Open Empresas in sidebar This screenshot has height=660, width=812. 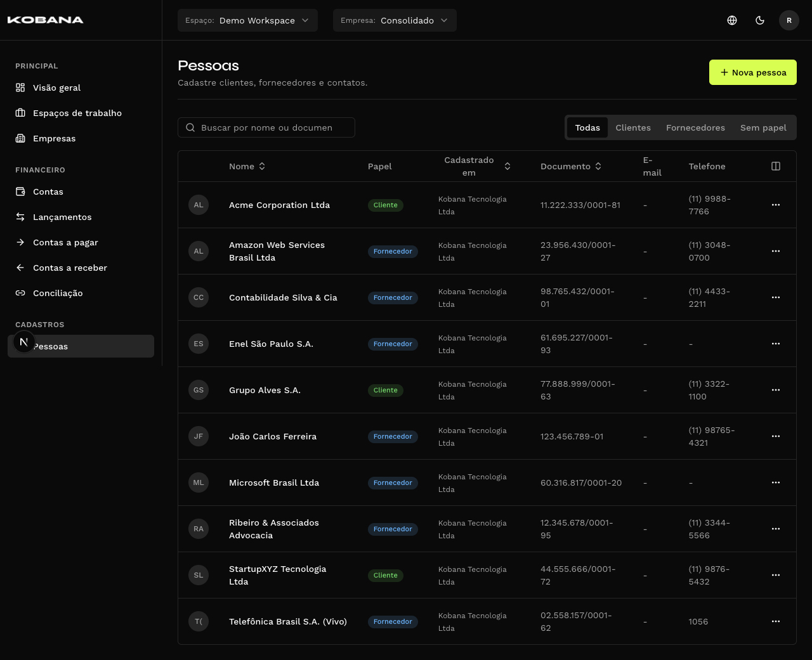pos(81,138)
